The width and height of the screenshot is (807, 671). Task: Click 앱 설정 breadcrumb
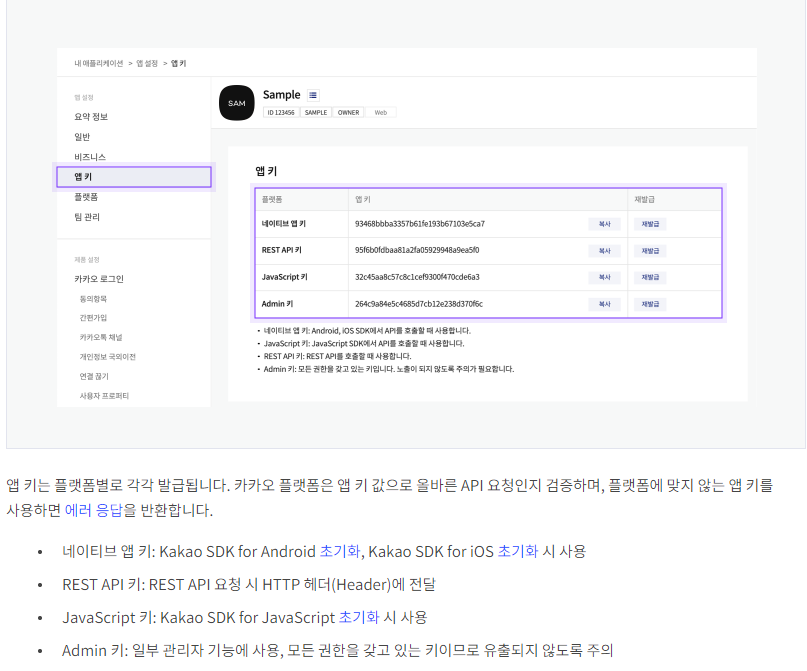tap(147, 63)
